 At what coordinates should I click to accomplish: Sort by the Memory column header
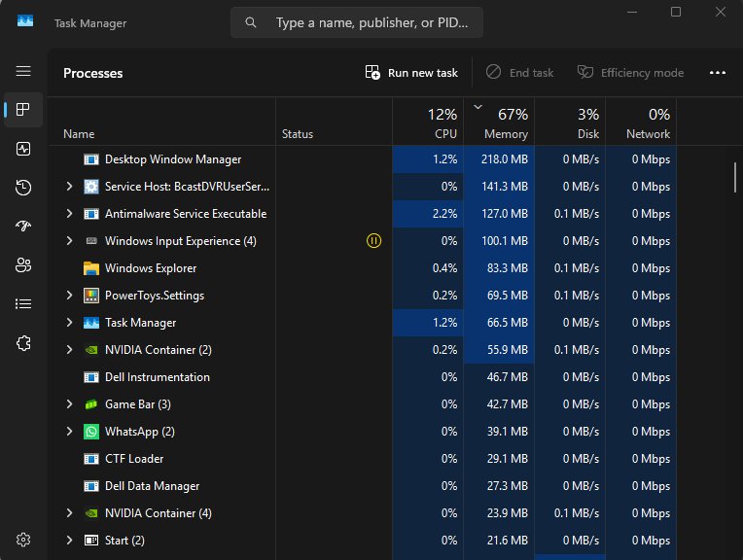point(499,122)
